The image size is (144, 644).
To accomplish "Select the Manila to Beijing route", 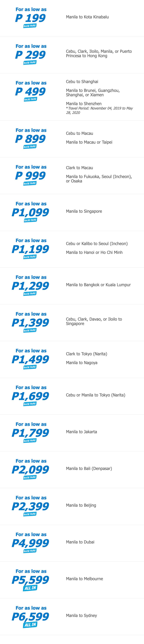I will pos(81,505).
